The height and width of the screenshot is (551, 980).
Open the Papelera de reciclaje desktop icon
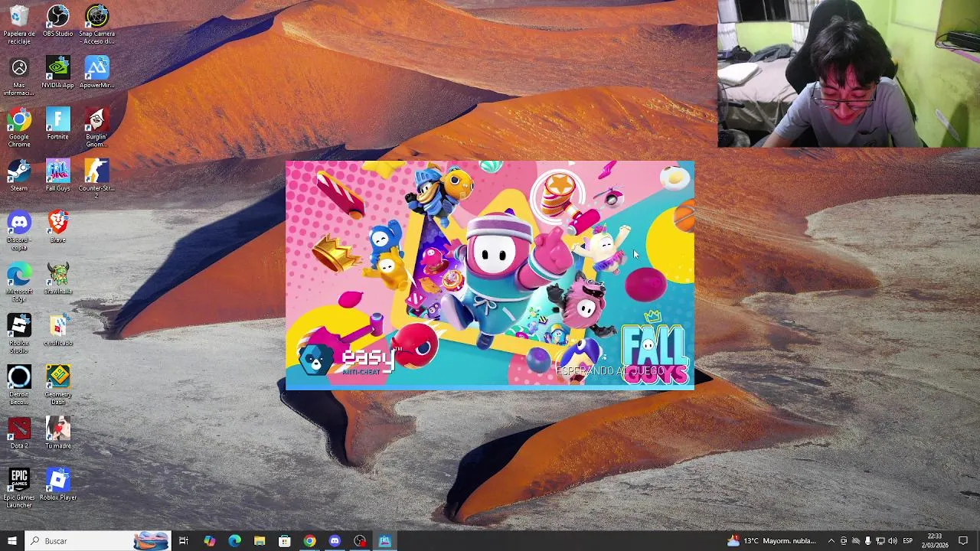tap(19, 24)
